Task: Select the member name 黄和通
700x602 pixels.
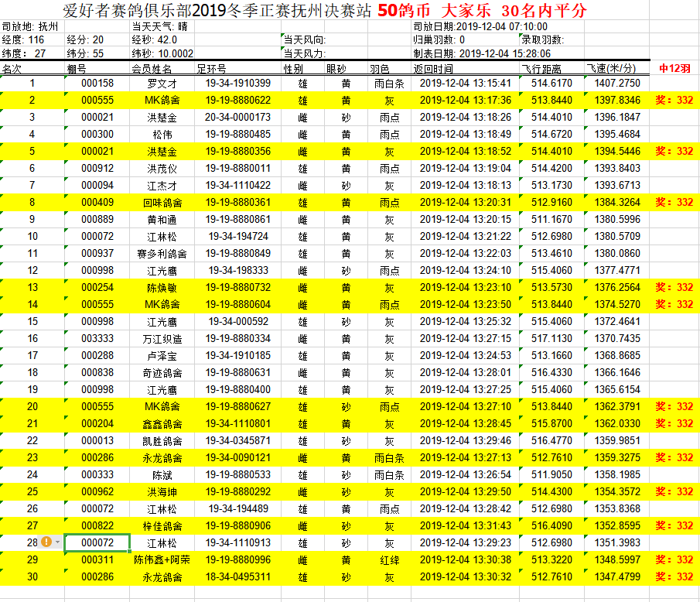Action: click(x=162, y=219)
